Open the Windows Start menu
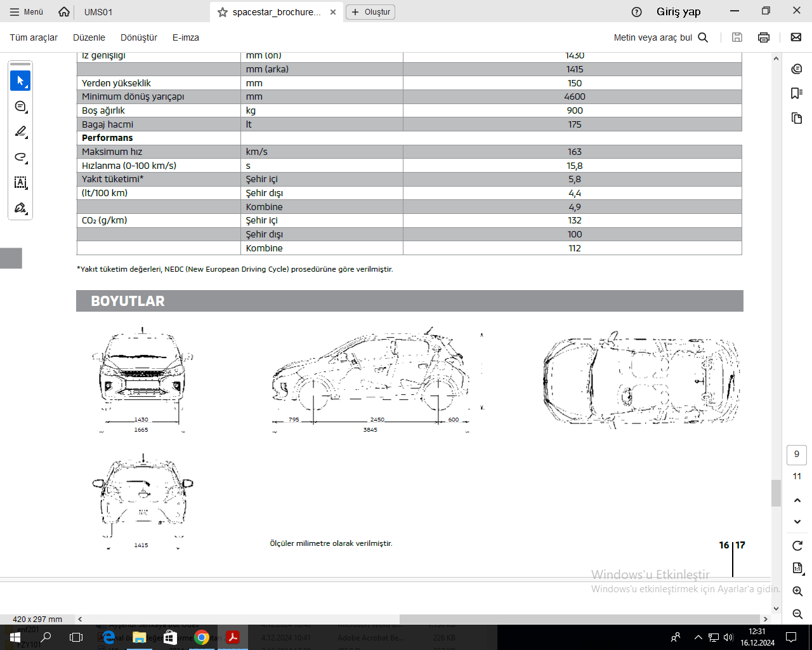Screen dimensions: 812x650 pyautogui.click(x=15, y=637)
